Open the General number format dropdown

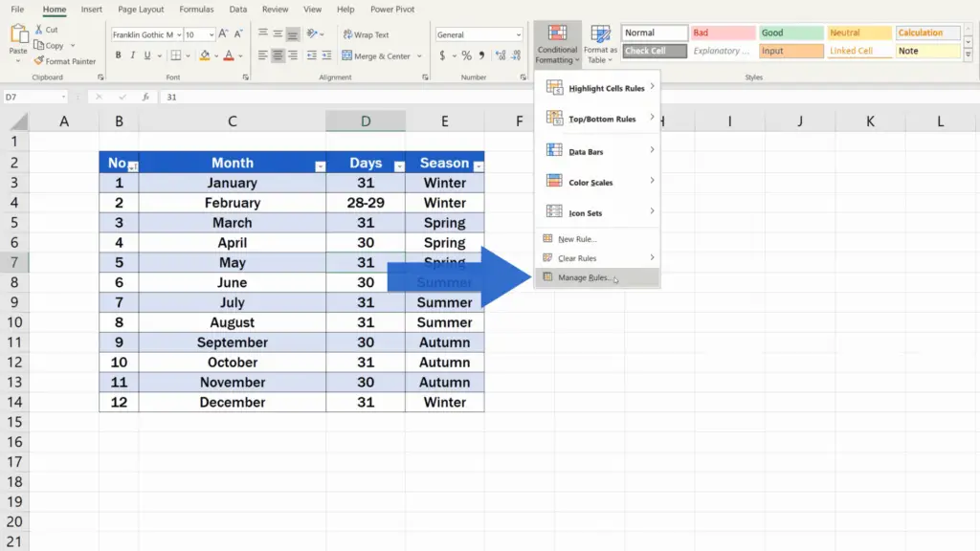tap(521, 33)
